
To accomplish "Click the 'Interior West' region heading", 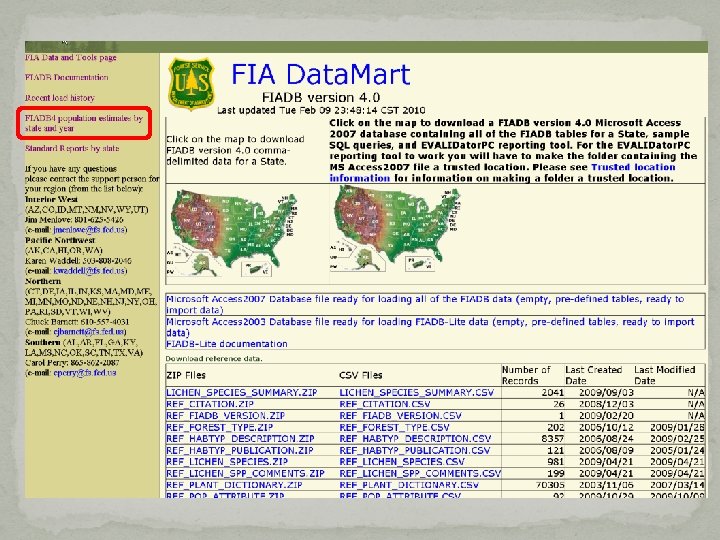I will 51,199.
